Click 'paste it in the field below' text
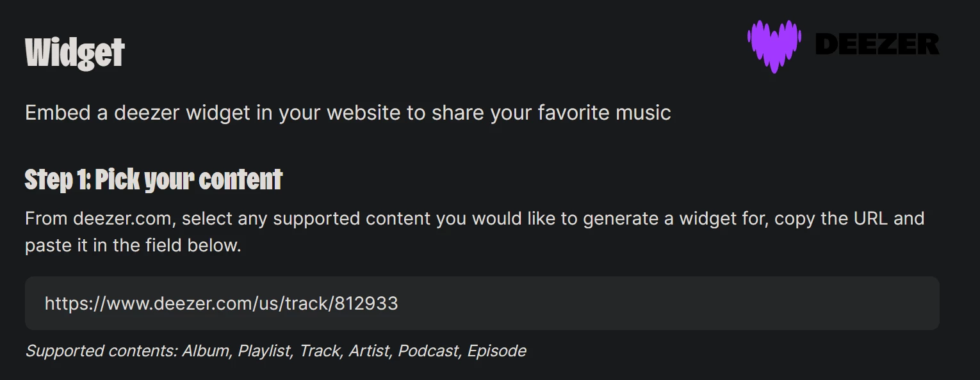The height and width of the screenshot is (380, 980). [133, 246]
